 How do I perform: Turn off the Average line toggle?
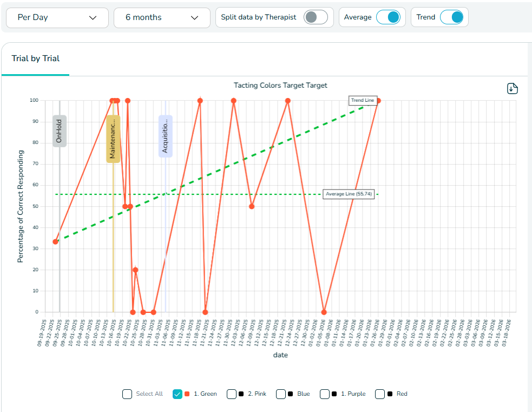pos(389,17)
